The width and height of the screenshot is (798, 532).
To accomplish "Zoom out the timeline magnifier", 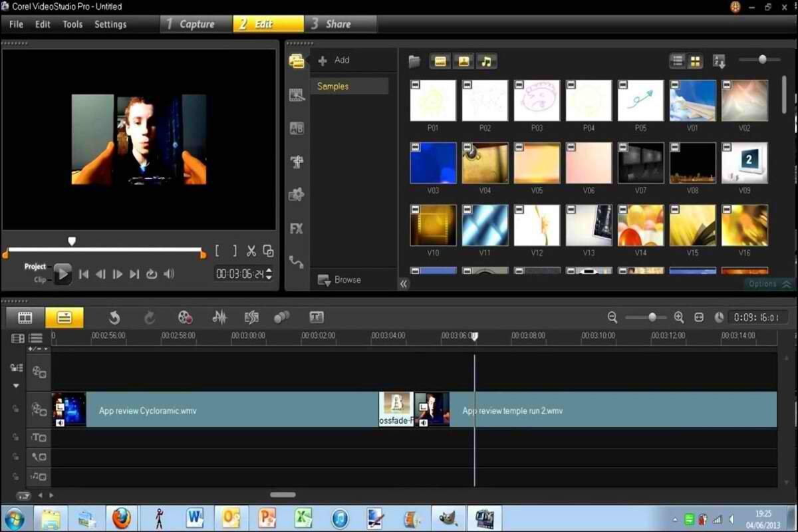I will tap(612, 318).
